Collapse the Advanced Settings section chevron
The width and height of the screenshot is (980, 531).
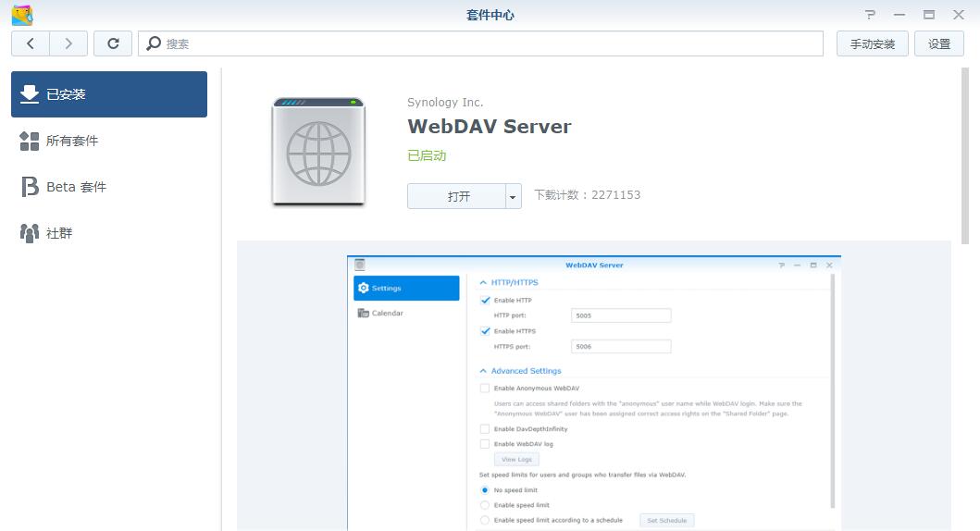[x=483, y=371]
